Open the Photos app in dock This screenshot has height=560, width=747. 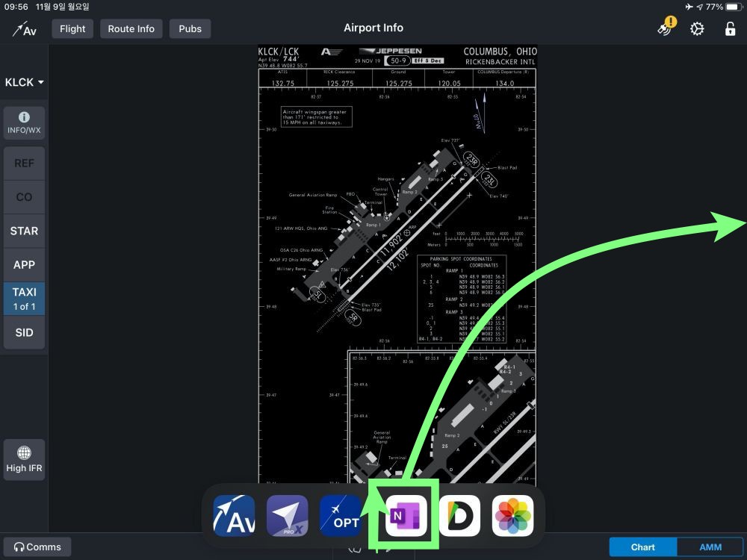(x=512, y=516)
